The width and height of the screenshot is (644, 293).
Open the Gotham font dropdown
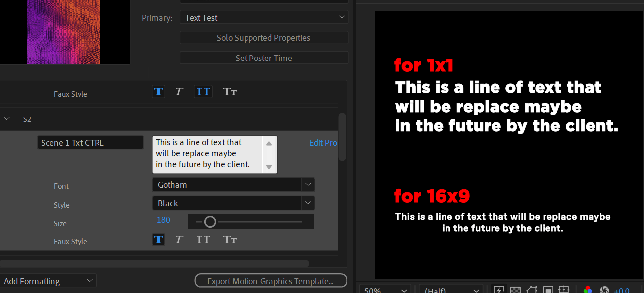(308, 184)
